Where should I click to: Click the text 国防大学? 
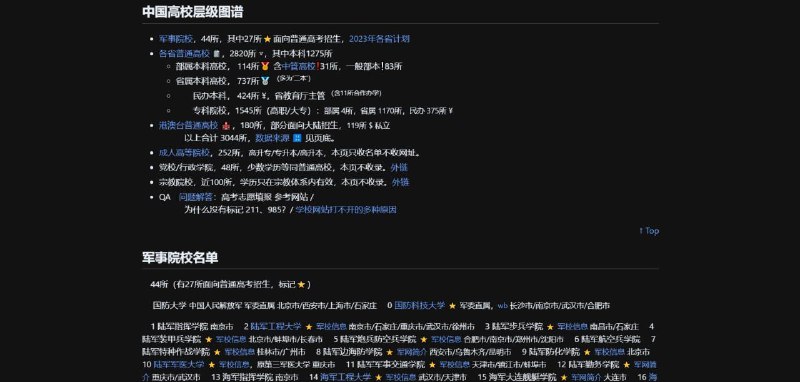coord(169,306)
